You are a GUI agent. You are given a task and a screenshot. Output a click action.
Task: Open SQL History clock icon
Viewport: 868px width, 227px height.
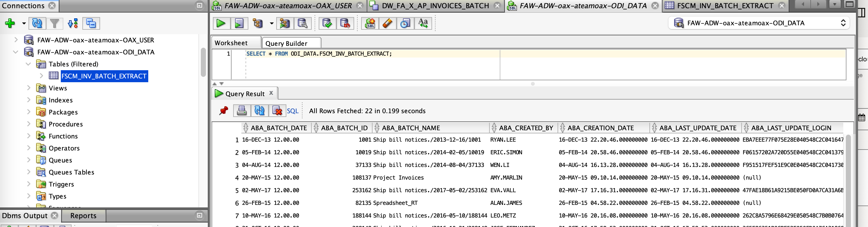(405, 23)
